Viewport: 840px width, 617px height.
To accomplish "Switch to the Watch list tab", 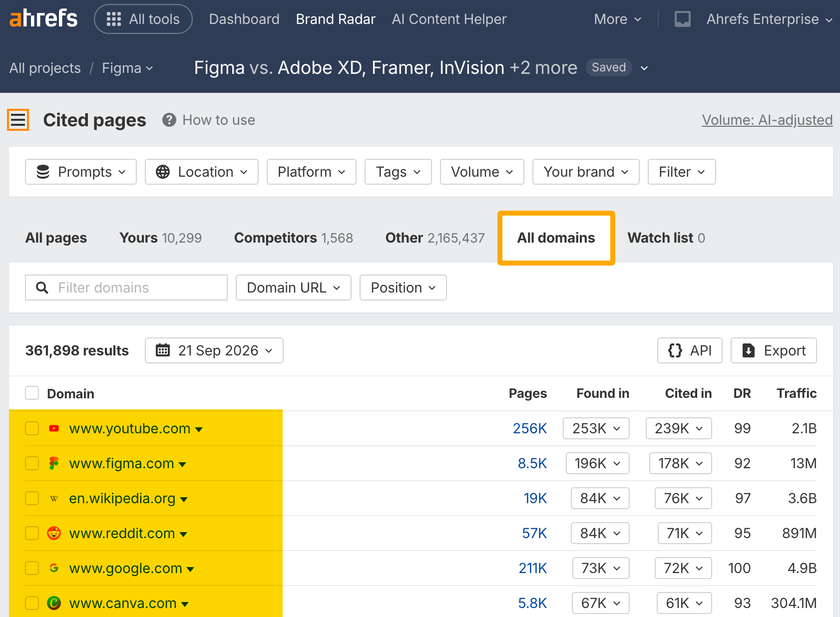I will tap(666, 238).
